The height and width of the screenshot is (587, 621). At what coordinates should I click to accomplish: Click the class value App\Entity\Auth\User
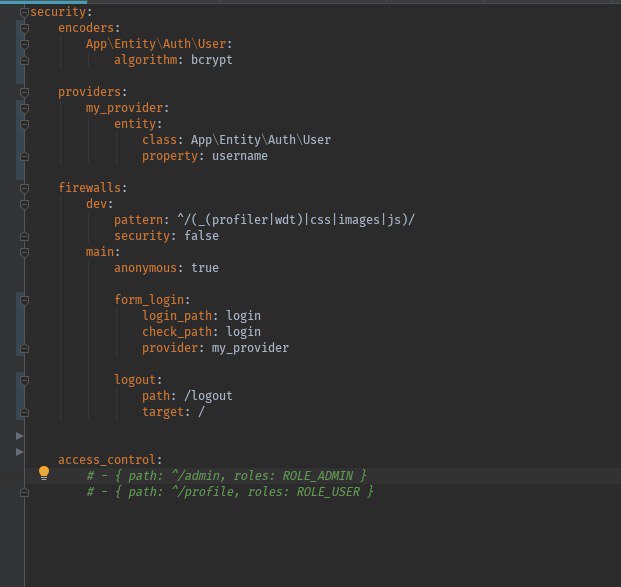261,140
